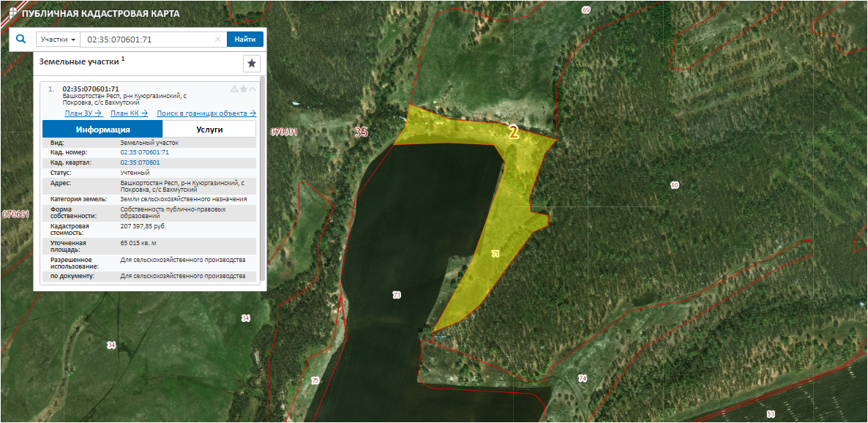Click cadastral quarter link 02:35:070601

pyautogui.click(x=140, y=162)
